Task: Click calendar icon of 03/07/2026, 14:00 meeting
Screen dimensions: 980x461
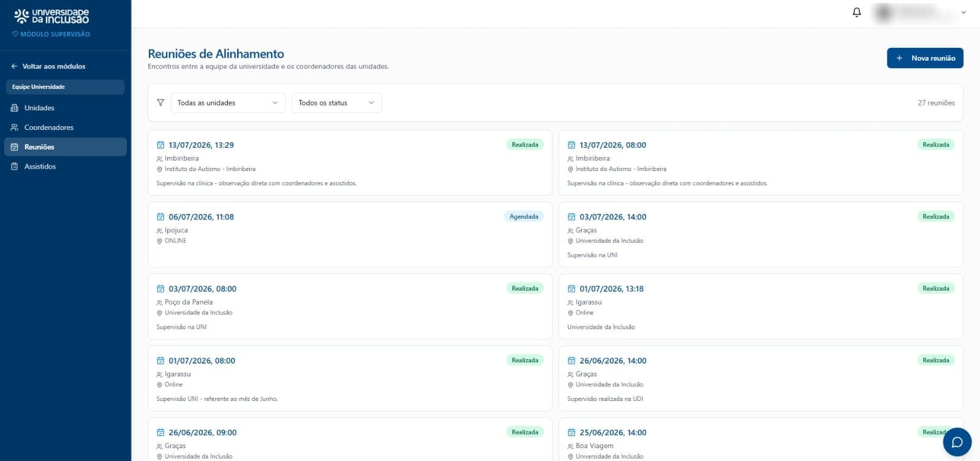Action: coord(571,217)
